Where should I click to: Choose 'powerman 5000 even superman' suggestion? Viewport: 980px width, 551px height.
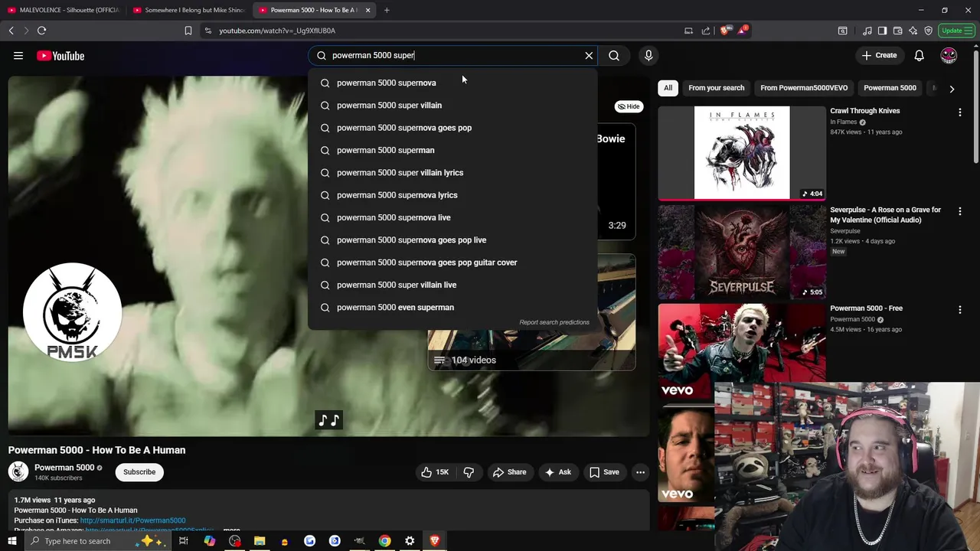pos(452,307)
